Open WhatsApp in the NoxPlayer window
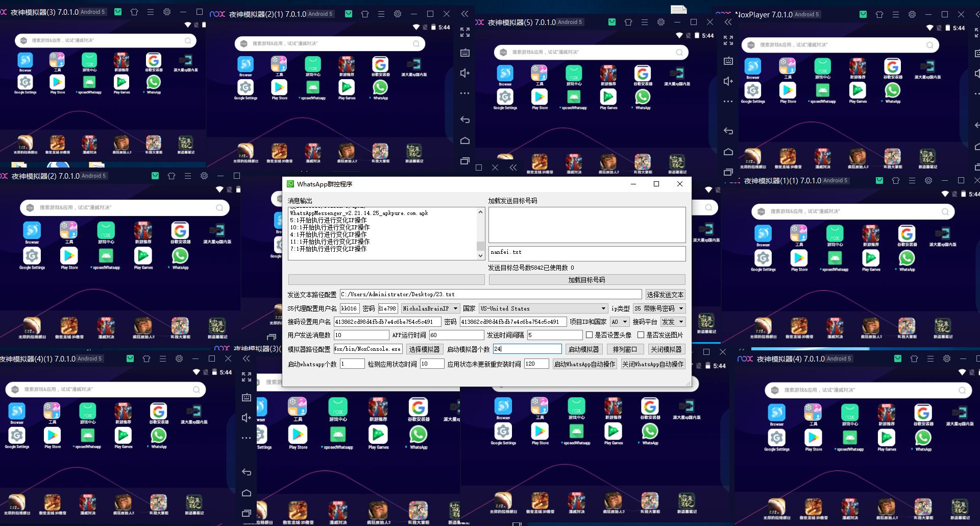The image size is (980, 526). coord(892,90)
